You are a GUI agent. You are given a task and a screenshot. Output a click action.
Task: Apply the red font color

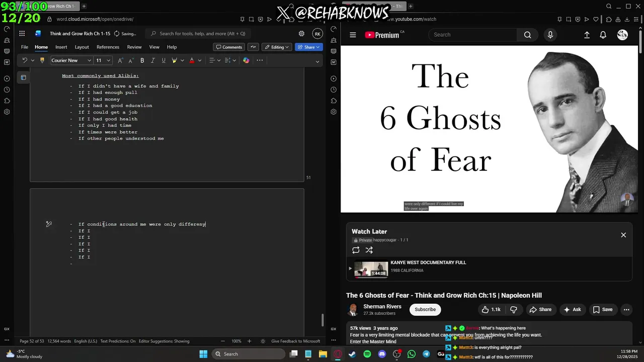[192, 60]
